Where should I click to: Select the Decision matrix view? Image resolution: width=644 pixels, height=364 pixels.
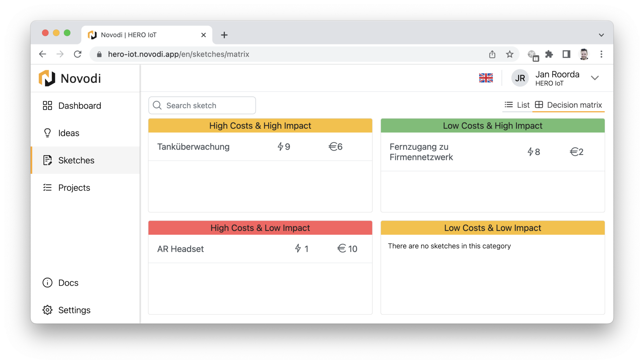pos(569,105)
